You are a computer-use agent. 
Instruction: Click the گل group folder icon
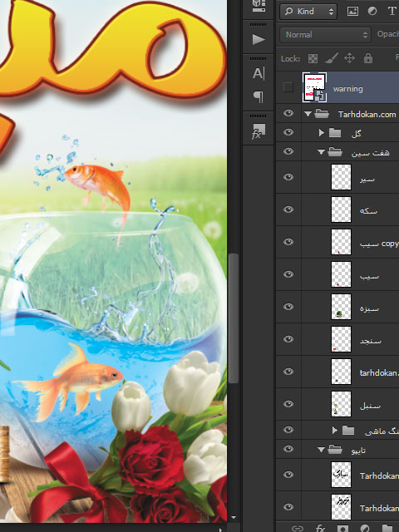(335, 133)
